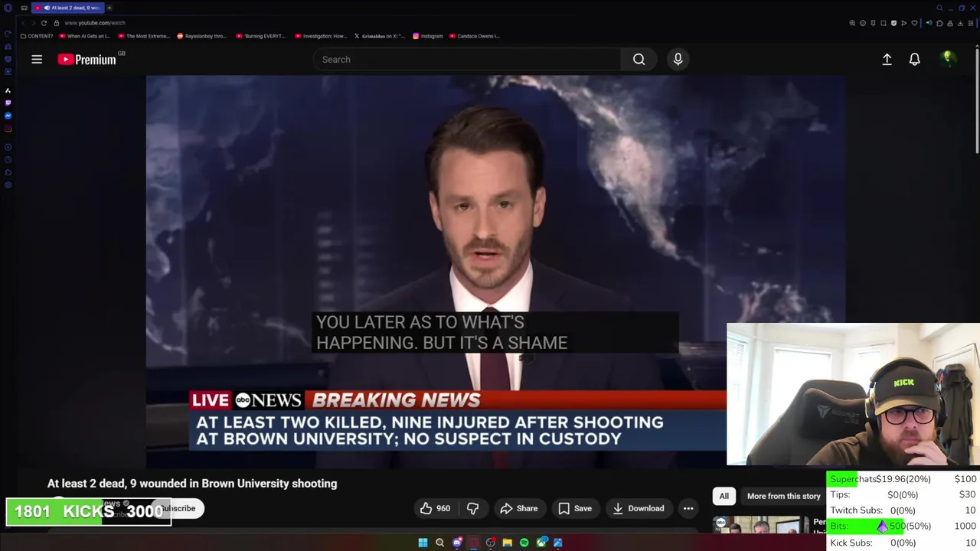Image resolution: width=980 pixels, height=551 pixels.
Task: Click the video title text
Action: click(192, 484)
